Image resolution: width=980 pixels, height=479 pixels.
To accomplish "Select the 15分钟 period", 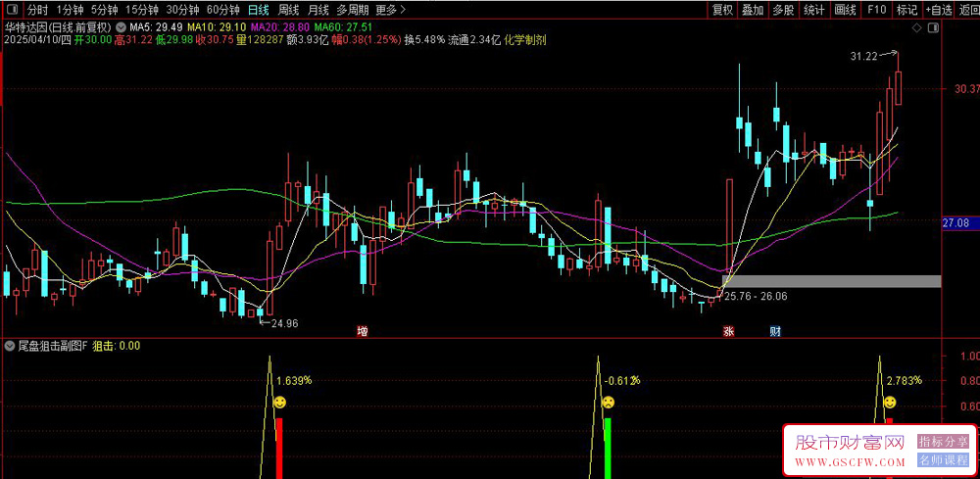I will (x=141, y=10).
